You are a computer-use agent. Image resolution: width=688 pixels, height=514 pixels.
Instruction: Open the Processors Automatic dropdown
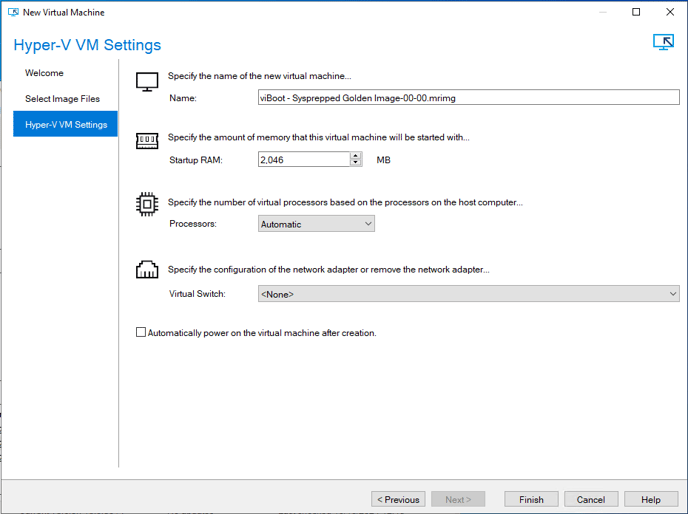pyautogui.click(x=316, y=224)
